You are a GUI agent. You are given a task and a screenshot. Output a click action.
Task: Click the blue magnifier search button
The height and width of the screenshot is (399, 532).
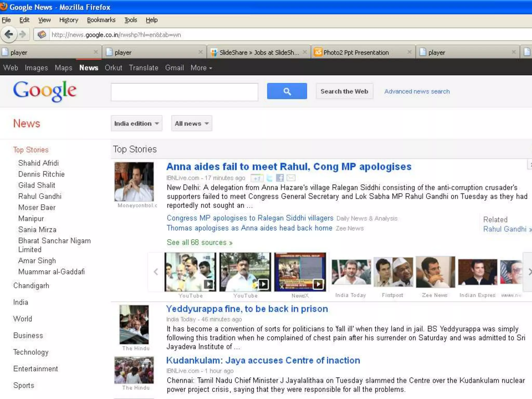(x=287, y=91)
